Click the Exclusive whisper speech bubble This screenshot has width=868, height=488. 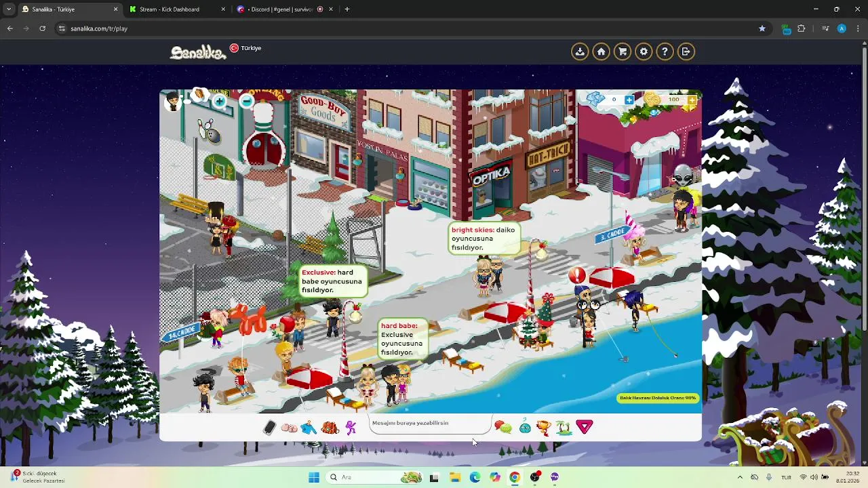(x=332, y=281)
